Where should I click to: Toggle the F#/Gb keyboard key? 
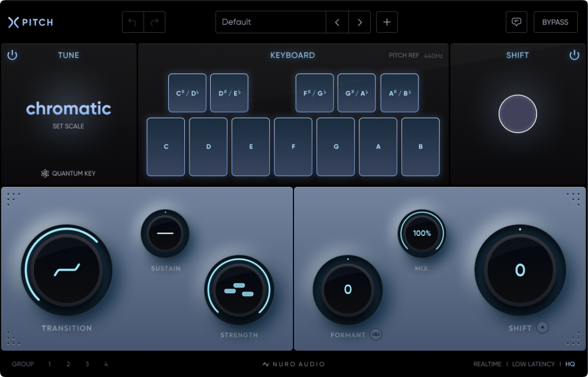click(x=314, y=93)
